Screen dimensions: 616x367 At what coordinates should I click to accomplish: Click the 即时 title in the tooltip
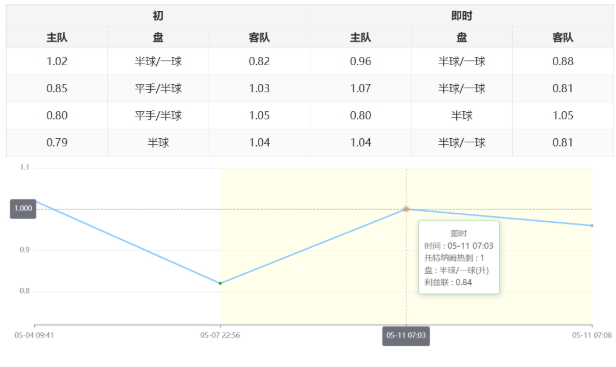459,234
